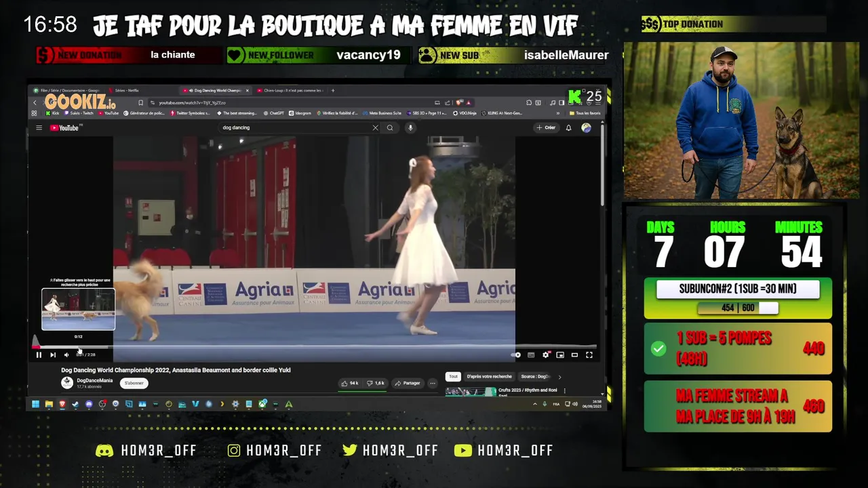This screenshot has width=868, height=488.
Task: Select 'D'après votre recherche' chip
Action: (489, 376)
